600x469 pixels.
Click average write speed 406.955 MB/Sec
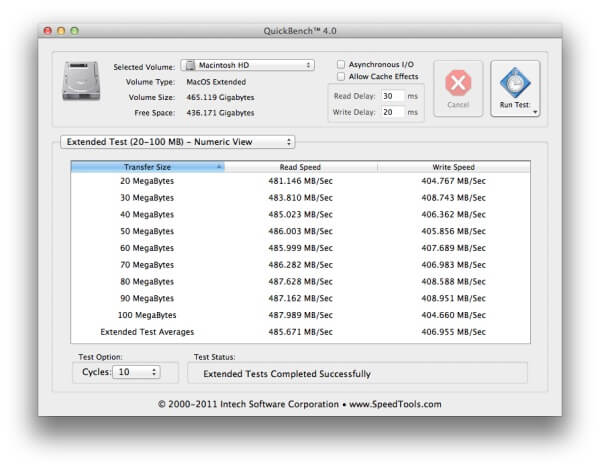point(453,332)
